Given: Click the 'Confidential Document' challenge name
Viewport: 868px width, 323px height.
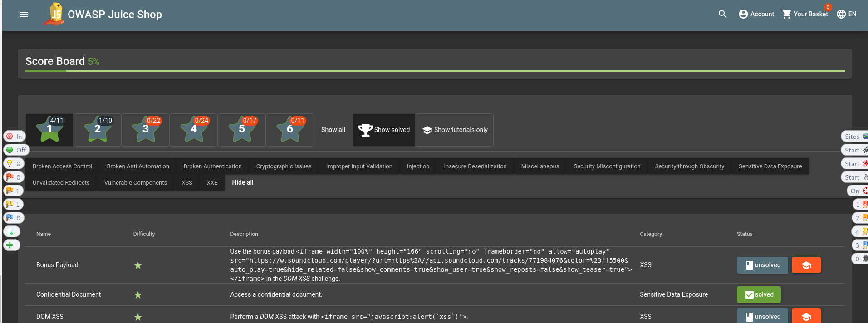Looking at the screenshot, I should coord(69,294).
